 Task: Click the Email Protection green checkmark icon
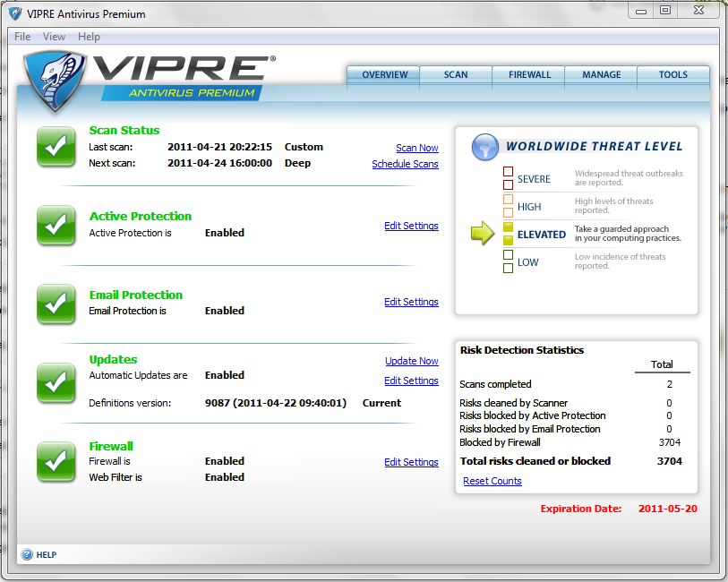pyautogui.click(x=56, y=304)
